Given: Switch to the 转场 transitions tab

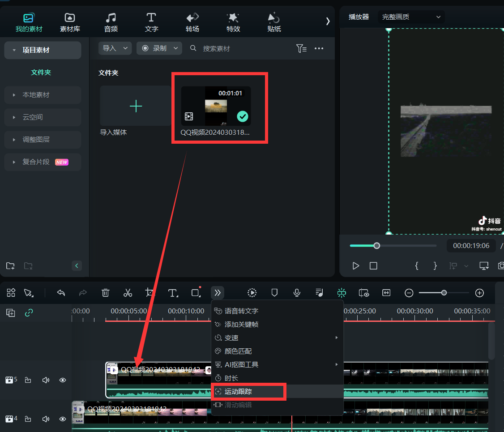Looking at the screenshot, I should coord(192,22).
